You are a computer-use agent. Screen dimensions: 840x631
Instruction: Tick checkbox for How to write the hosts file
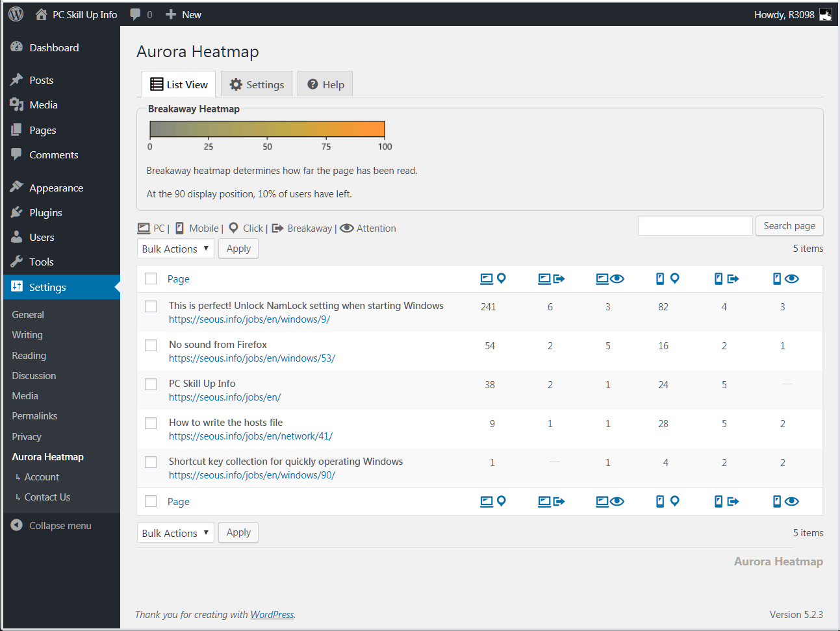[x=151, y=423]
